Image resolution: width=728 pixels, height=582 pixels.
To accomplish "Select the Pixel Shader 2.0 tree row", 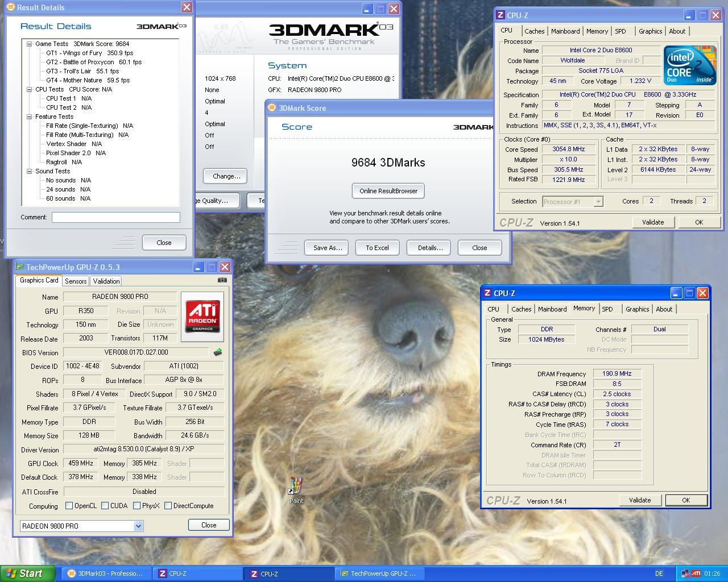I will point(76,153).
